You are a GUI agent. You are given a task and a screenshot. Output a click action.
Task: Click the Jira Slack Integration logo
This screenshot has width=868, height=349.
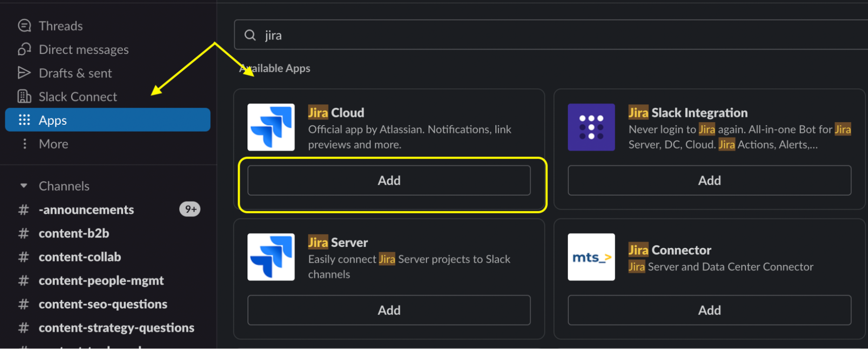(591, 127)
